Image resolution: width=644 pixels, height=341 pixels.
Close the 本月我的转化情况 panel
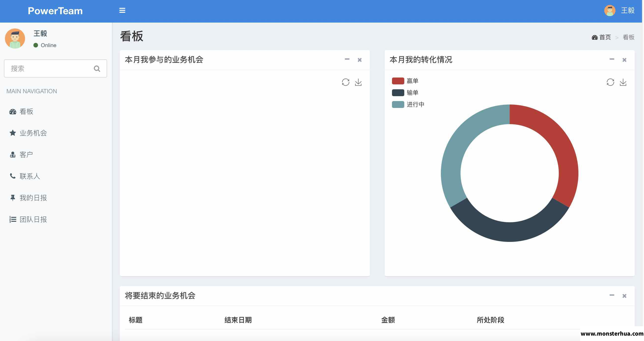click(x=624, y=60)
